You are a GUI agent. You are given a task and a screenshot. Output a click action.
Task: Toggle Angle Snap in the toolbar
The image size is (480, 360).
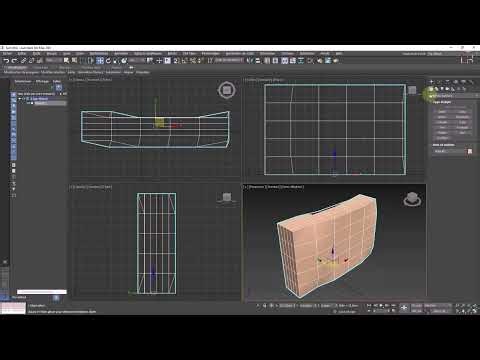184,61
